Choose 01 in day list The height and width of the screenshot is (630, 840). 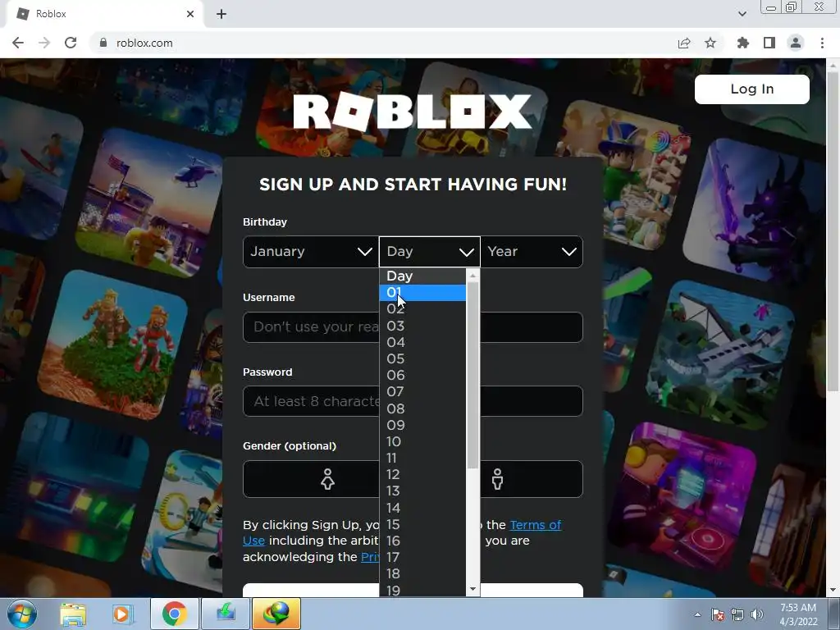(x=422, y=293)
